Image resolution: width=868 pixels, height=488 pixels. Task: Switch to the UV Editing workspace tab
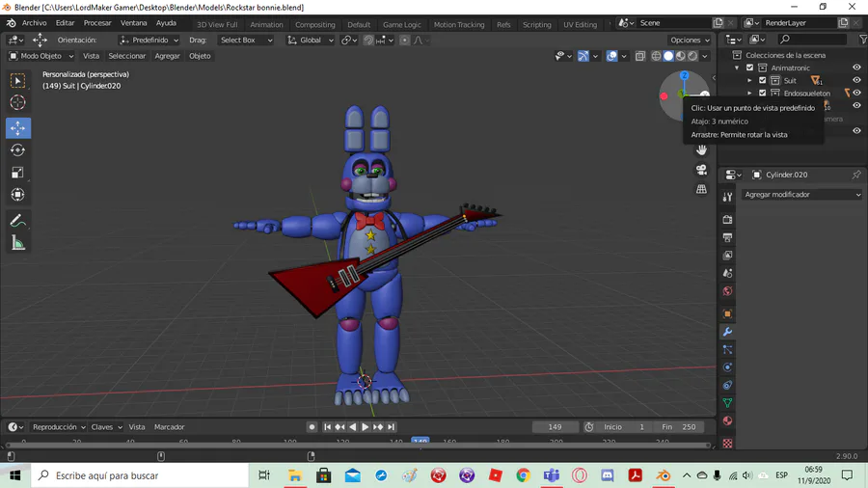point(581,24)
